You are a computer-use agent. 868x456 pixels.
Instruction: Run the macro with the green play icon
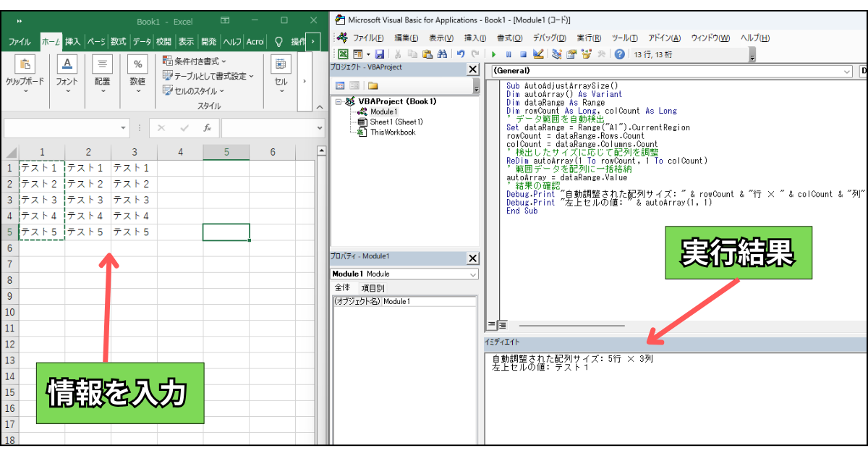pyautogui.click(x=493, y=54)
